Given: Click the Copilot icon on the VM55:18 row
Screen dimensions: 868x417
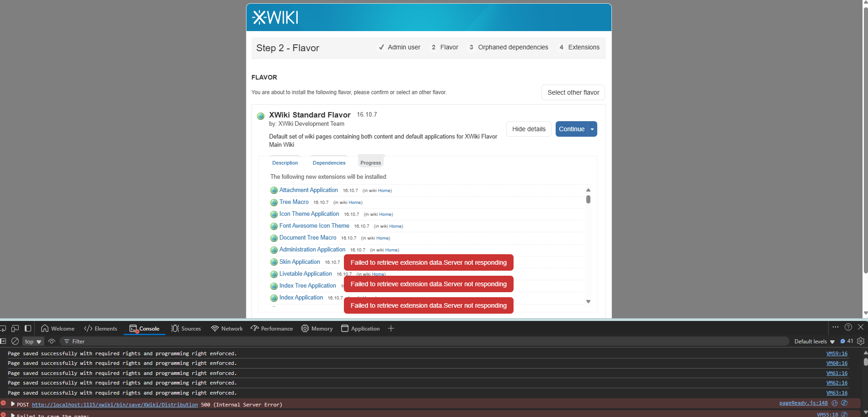Looking at the screenshot, I should (x=844, y=414).
